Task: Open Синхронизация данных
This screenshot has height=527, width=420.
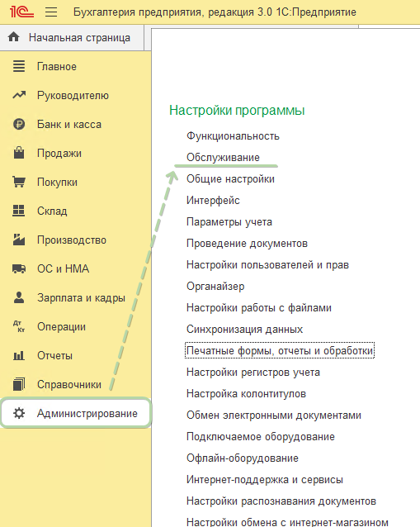Action: [x=244, y=330]
